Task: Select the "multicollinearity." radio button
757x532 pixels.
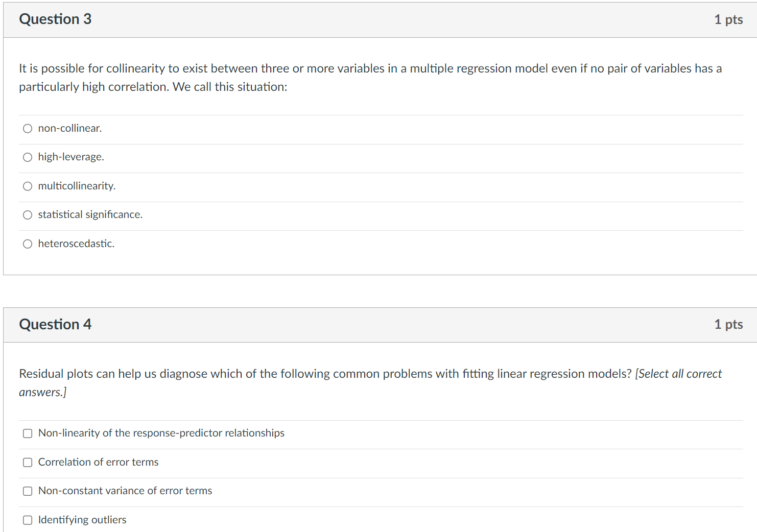Action: click(28, 186)
